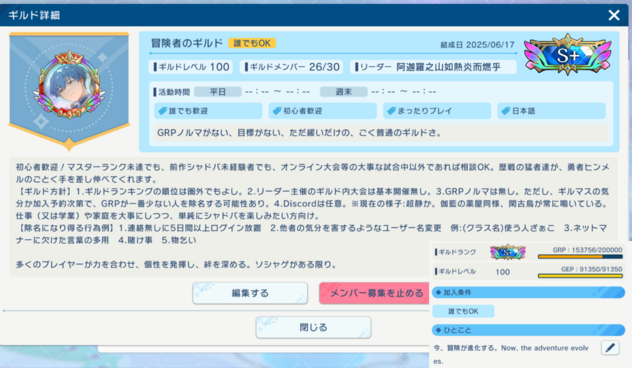
Task: Click the GEP : 91350/91350 value
Action: coord(591,269)
